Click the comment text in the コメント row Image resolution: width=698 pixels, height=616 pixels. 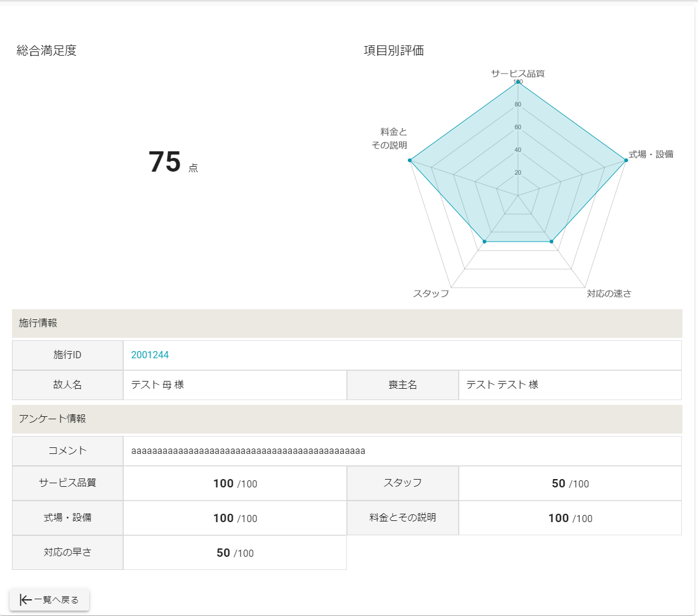coord(248,451)
